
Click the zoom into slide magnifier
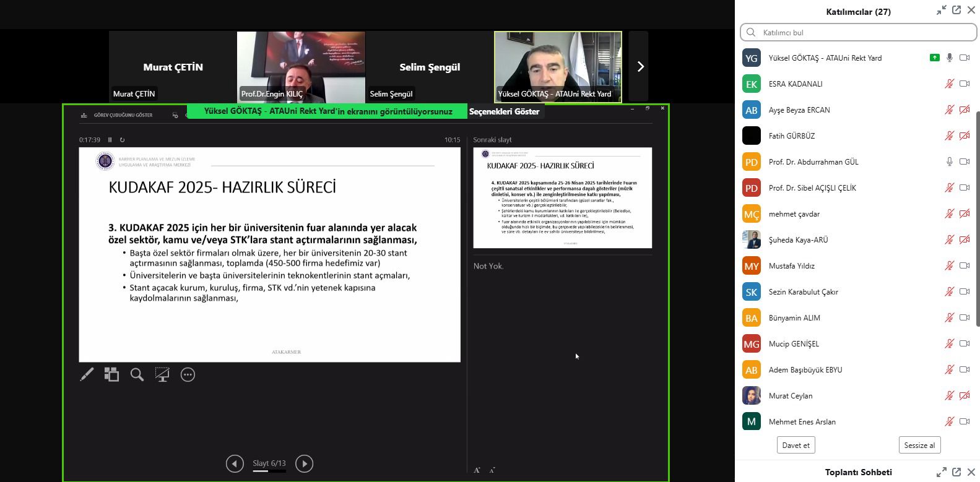click(137, 374)
